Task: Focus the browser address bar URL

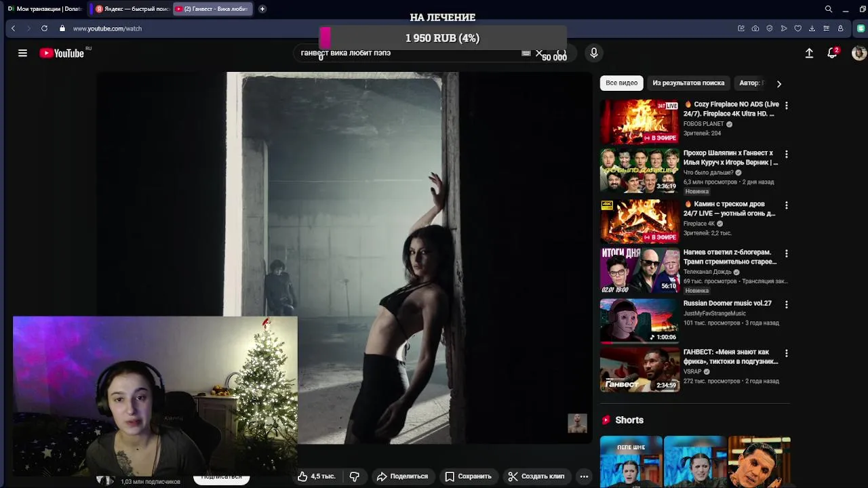Action: coord(107,28)
